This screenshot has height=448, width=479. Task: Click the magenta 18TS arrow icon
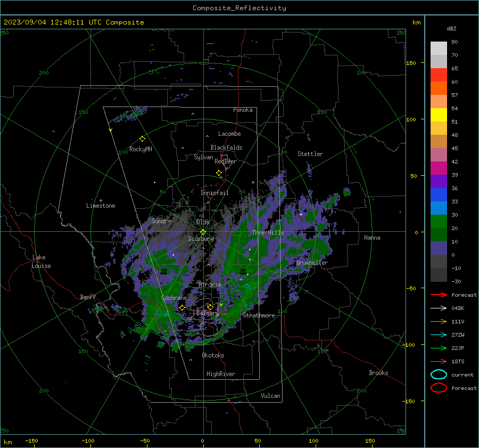[439, 362]
